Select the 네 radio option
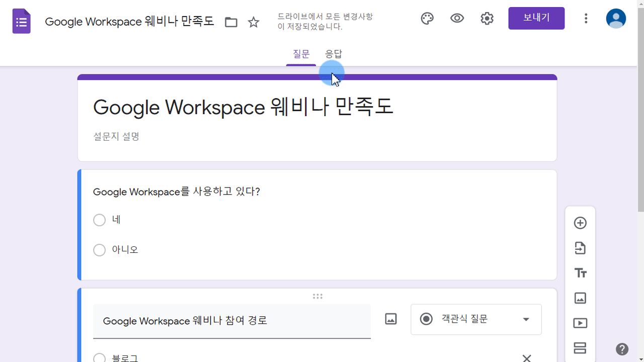 (99, 220)
